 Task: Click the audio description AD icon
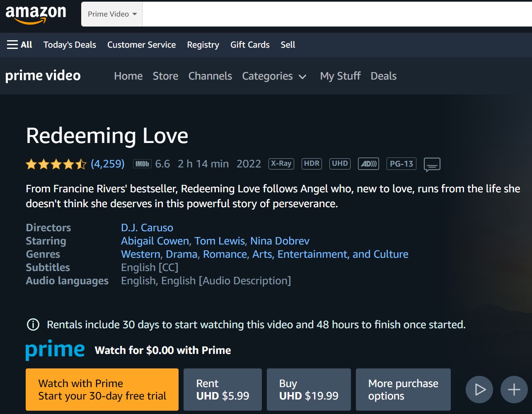coord(368,164)
